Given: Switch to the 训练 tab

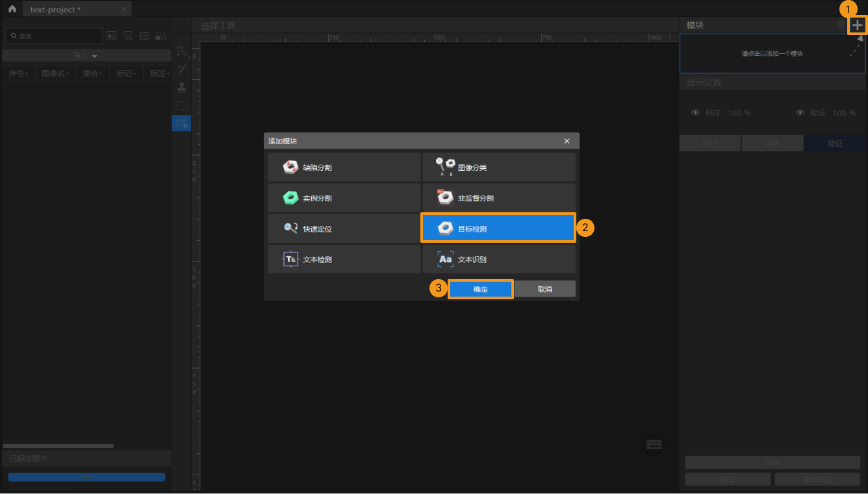Looking at the screenshot, I should click(772, 143).
